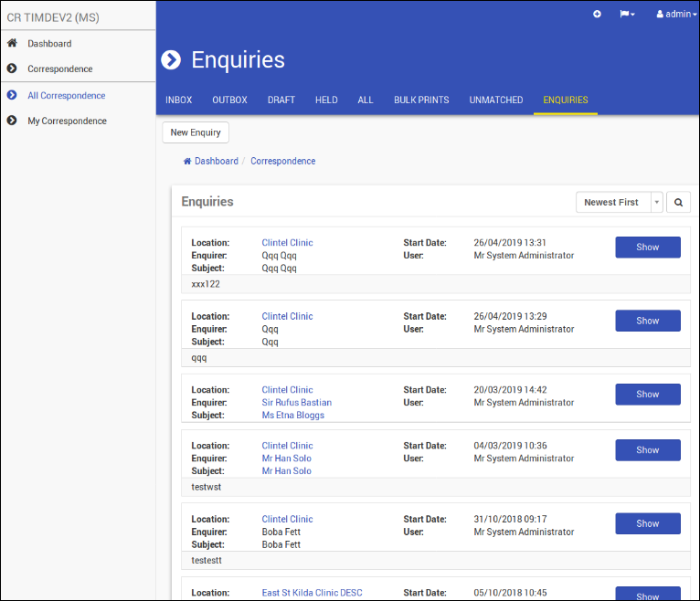Viewport: 700px width, 601px height.
Task: Click the All Correspondence arrow icon
Action: click(12, 95)
